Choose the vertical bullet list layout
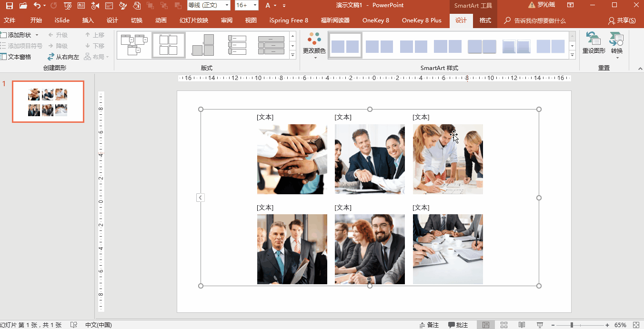Screen dimensions: 644x329 pyautogui.click(x=237, y=45)
